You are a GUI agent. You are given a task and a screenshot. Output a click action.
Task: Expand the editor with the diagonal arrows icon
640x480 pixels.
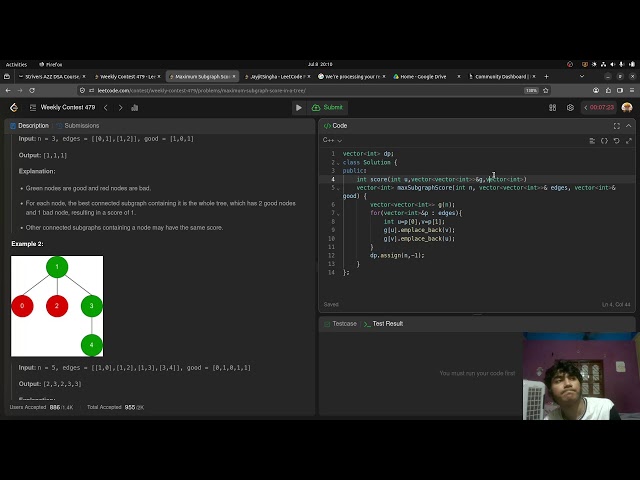click(x=629, y=141)
